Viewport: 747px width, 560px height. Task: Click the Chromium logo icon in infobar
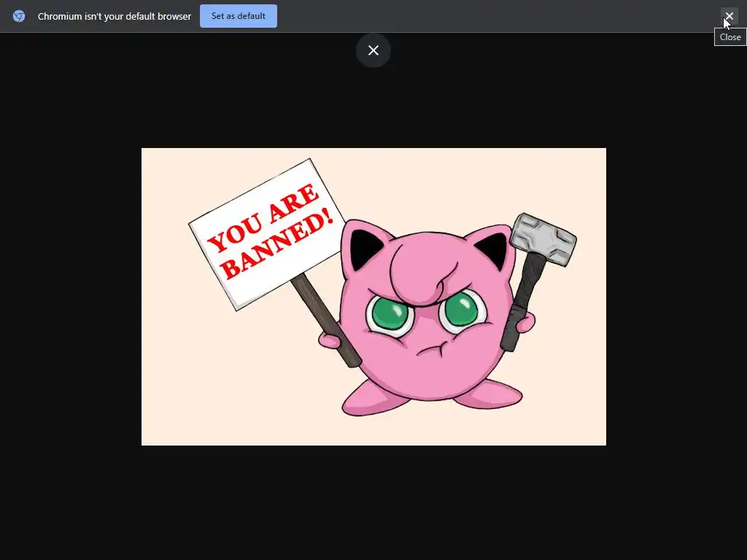coord(19,16)
